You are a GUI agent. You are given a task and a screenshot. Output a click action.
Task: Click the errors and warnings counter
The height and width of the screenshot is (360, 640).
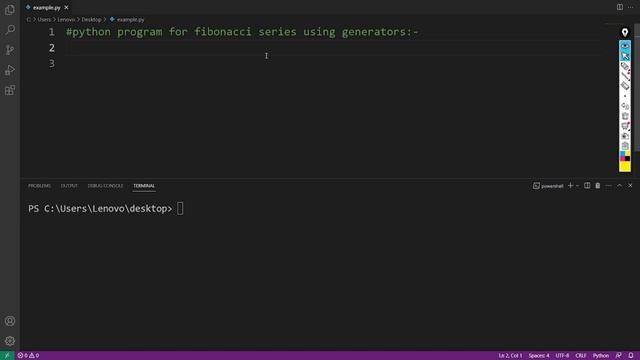[x=28, y=356]
